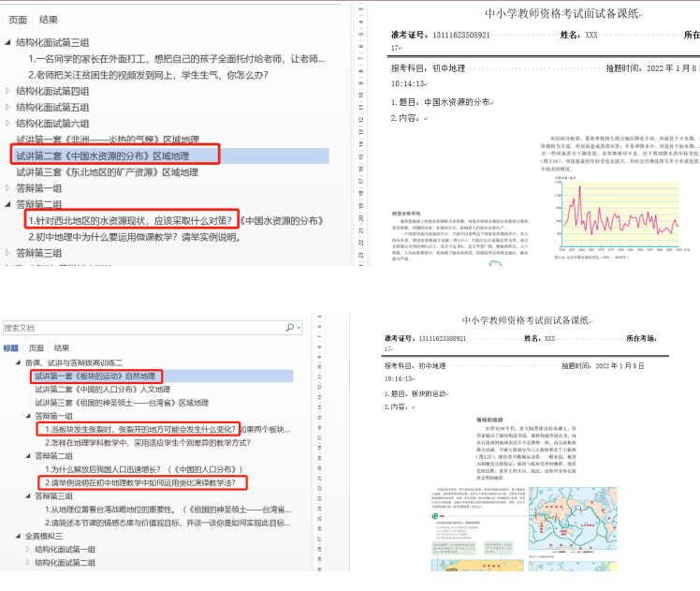Open the search options dropdown arrow
Image resolution: width=700 pixels, height=591 pixels.
[x=299, y=329]
